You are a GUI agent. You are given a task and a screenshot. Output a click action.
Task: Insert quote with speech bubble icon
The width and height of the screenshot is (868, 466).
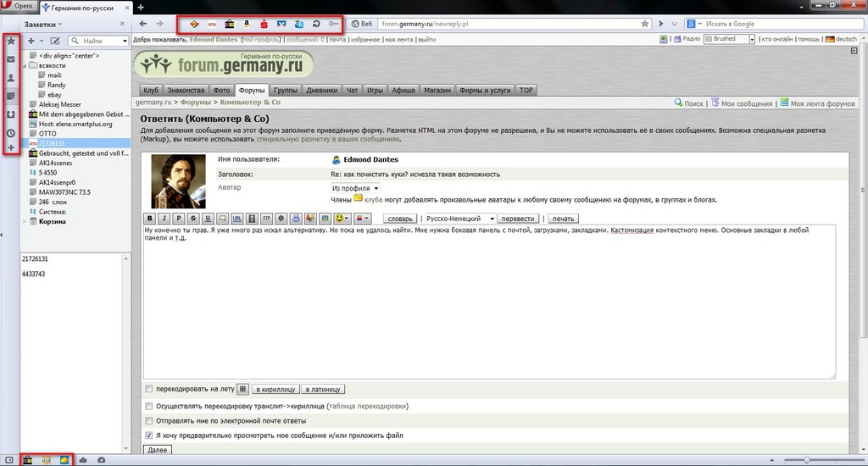click(223, 219)
